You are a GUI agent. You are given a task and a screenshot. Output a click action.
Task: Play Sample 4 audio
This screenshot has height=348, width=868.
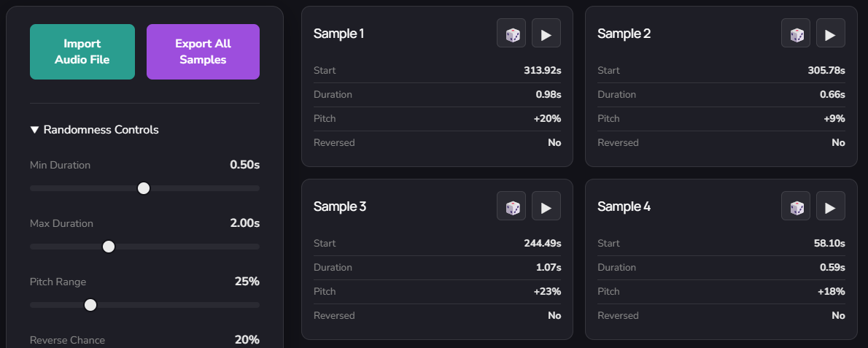pos(830,206)
